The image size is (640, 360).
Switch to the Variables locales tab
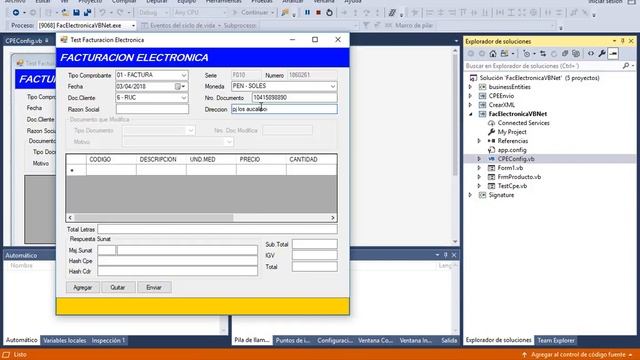64,340
